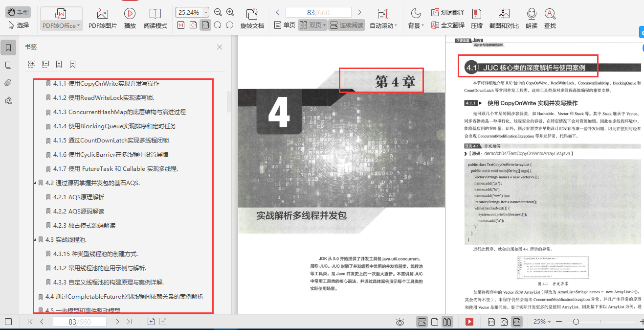Image resolution: width=644 pixels, height=330 pixels.
Task: Add a new bookmark in 书签 panel
Action: pyautogui.click(x=59, y=64)
